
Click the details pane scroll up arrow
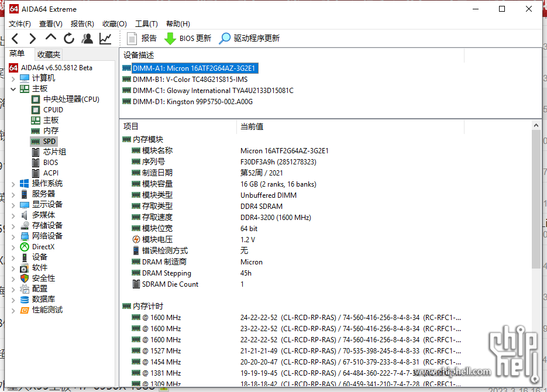536,125
